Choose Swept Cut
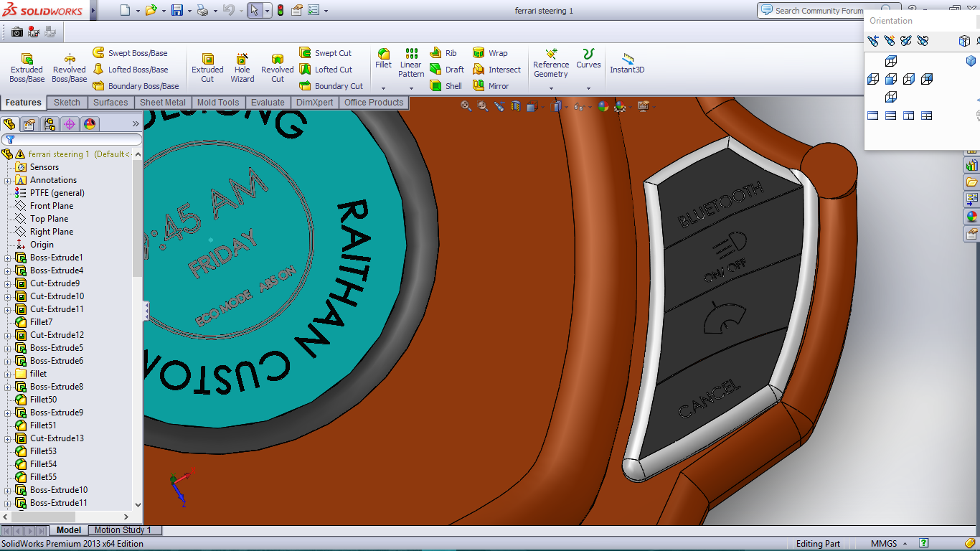 point(326,53)
